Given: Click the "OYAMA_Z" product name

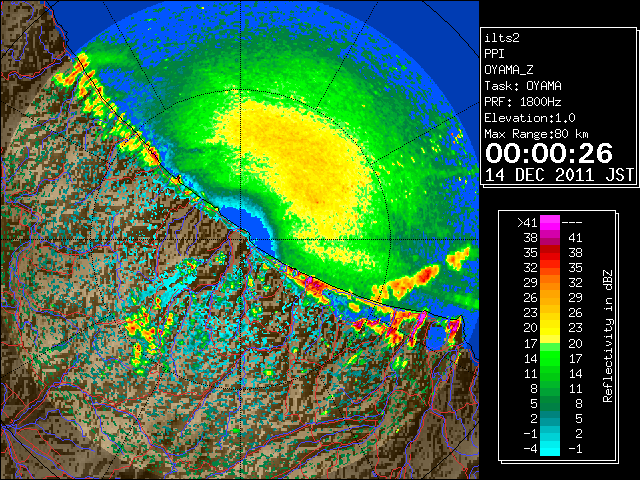Looking at the screenshot, I should click(x=509, y=70).
